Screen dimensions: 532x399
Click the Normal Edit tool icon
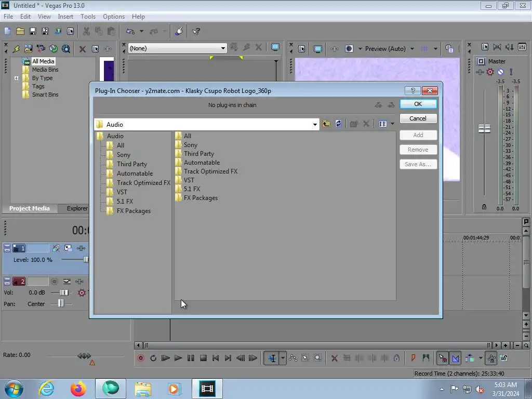pos(272,358)
